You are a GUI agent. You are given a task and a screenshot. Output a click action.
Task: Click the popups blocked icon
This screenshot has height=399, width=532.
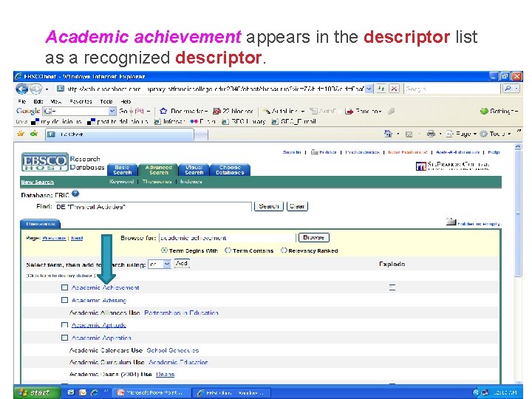[216, 111]
